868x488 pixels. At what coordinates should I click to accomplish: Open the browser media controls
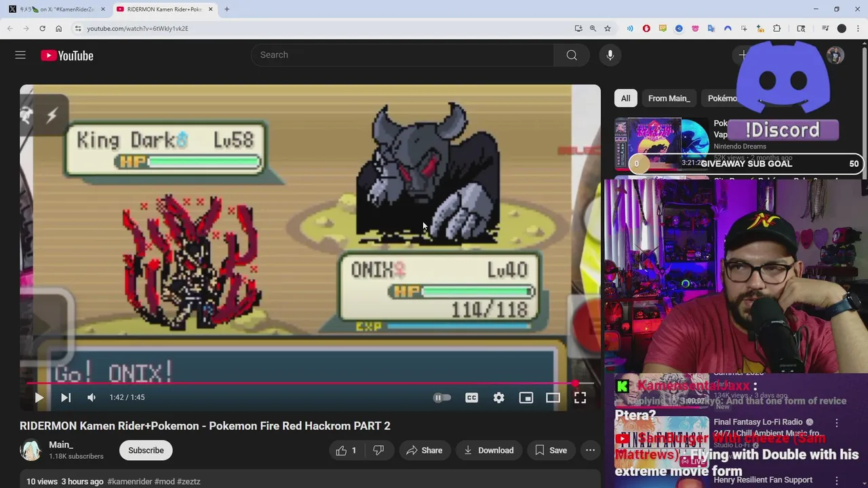click(825, 28)
